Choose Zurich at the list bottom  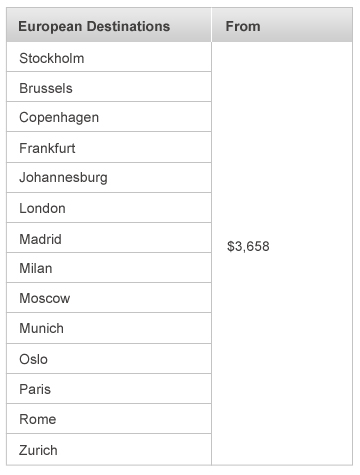109,449
